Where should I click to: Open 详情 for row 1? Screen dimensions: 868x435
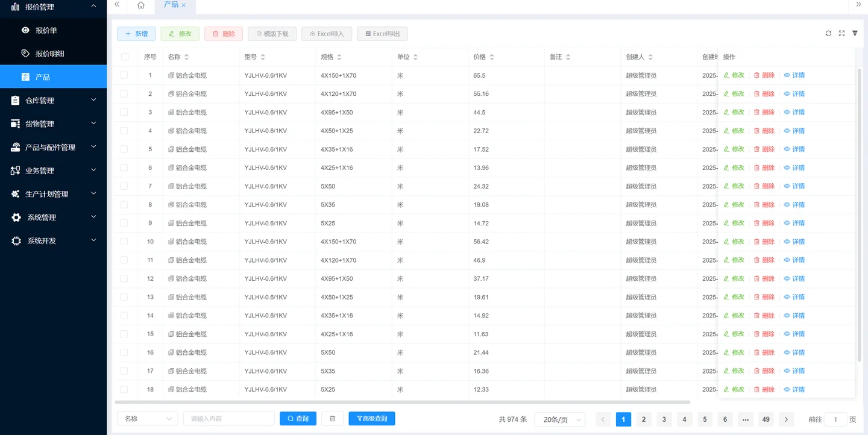(x=794, y=75)
